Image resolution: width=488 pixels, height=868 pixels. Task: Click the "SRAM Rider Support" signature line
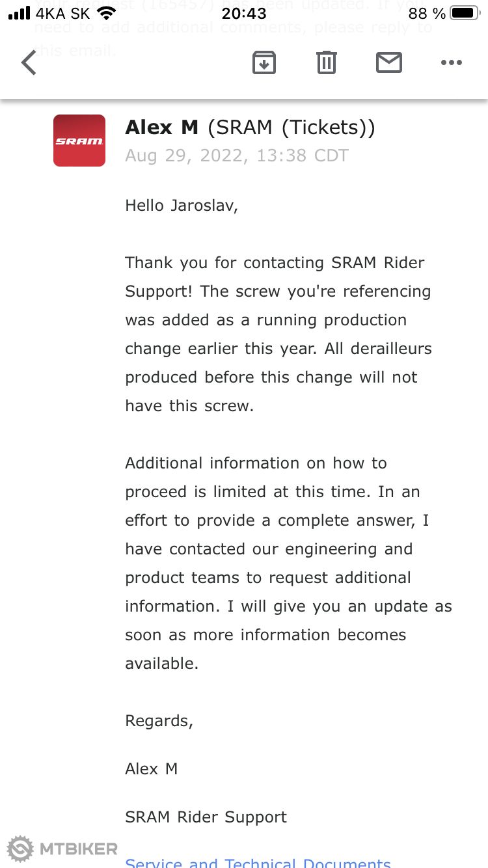206,817
